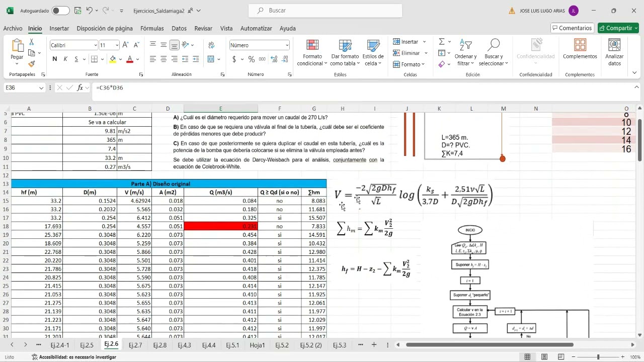Click the Insert Function fx button
This screenshot has height=362, width=644.
[x=80, y=87]
